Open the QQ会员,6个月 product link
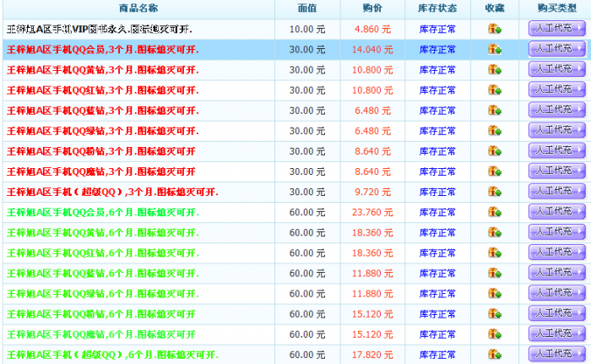 [102, 212]
